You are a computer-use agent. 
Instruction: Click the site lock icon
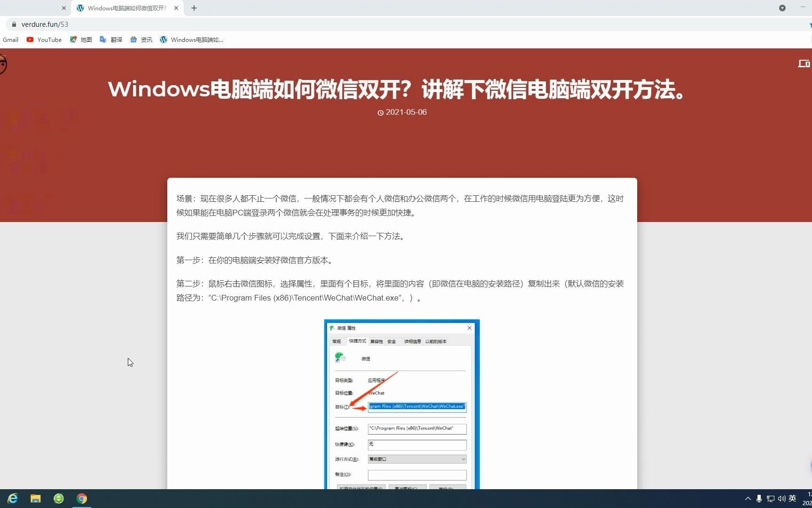click(x=14, y=24)
